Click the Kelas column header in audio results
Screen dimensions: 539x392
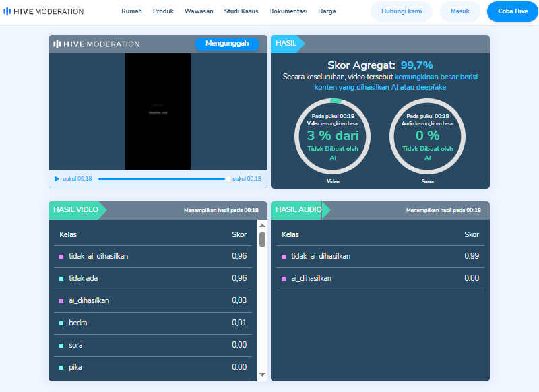290,234
